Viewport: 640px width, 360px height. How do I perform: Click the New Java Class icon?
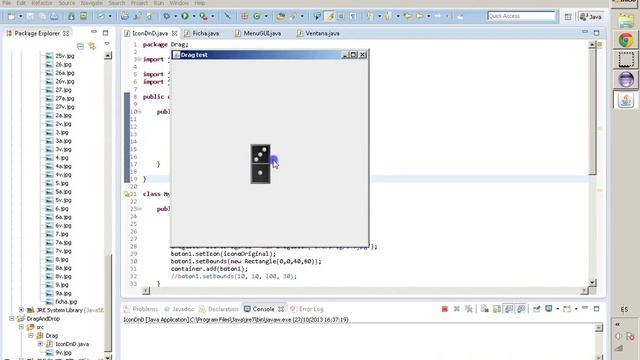point(257,16)
